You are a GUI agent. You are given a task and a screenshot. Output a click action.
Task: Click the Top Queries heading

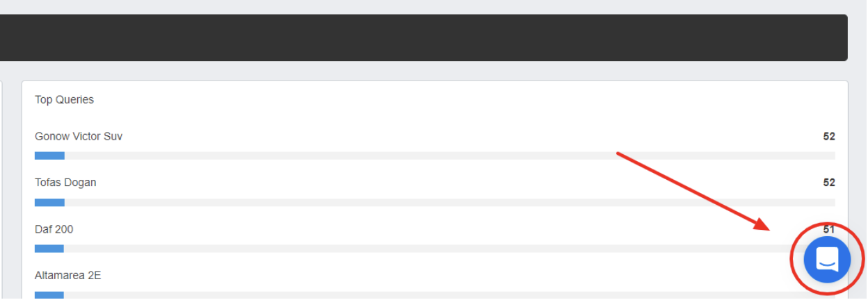[64, 100]
